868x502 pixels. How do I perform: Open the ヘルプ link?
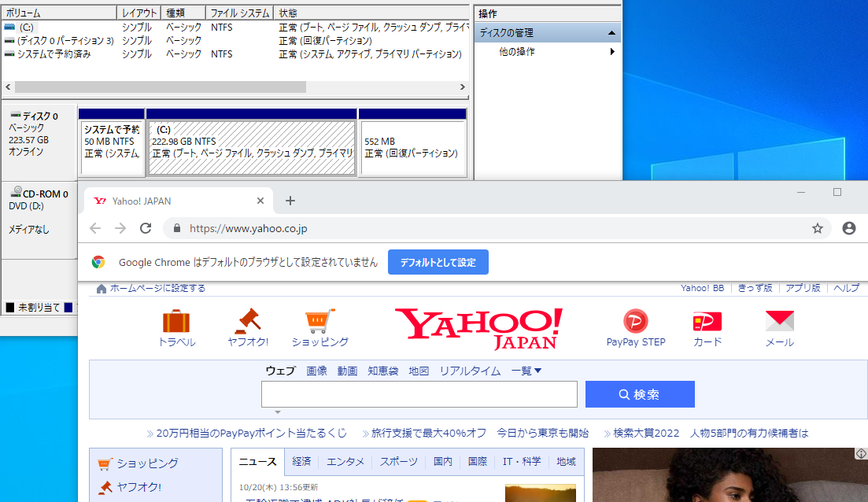[847, 288]
